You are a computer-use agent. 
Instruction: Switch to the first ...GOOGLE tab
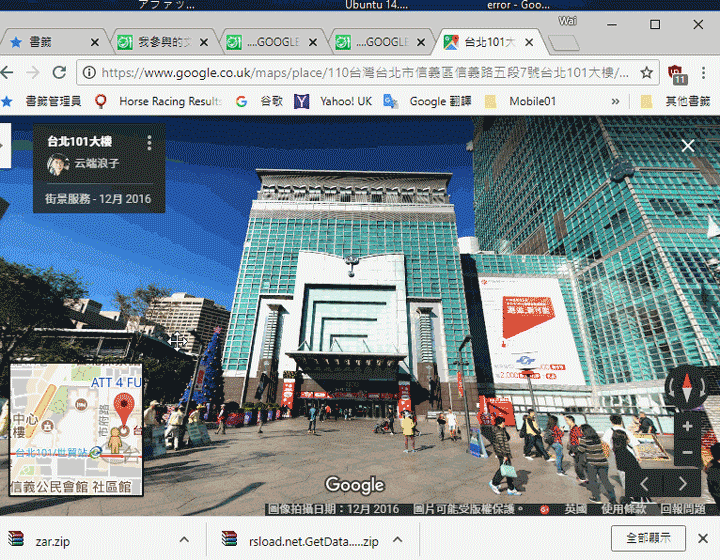[272, 42]
